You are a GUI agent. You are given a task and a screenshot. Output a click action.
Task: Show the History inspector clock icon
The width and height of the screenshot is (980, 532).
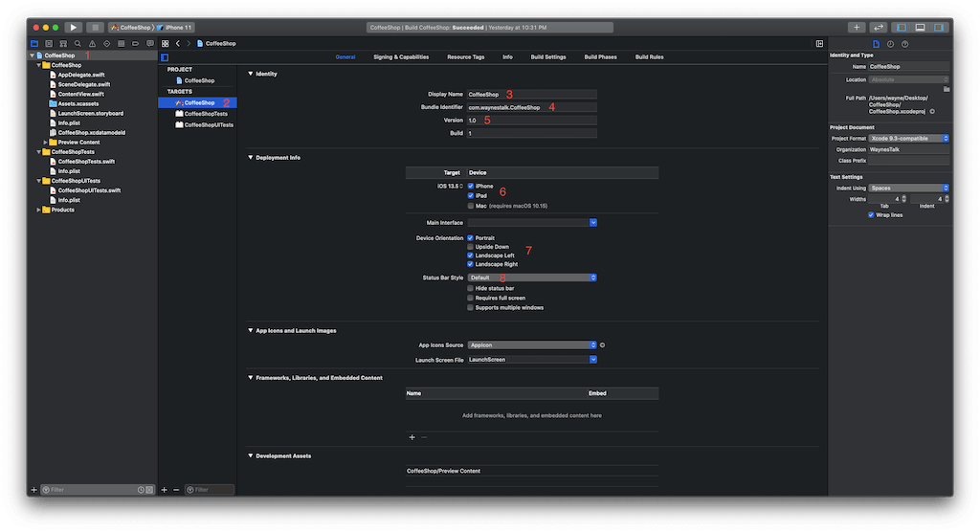(x=890, y=44)
